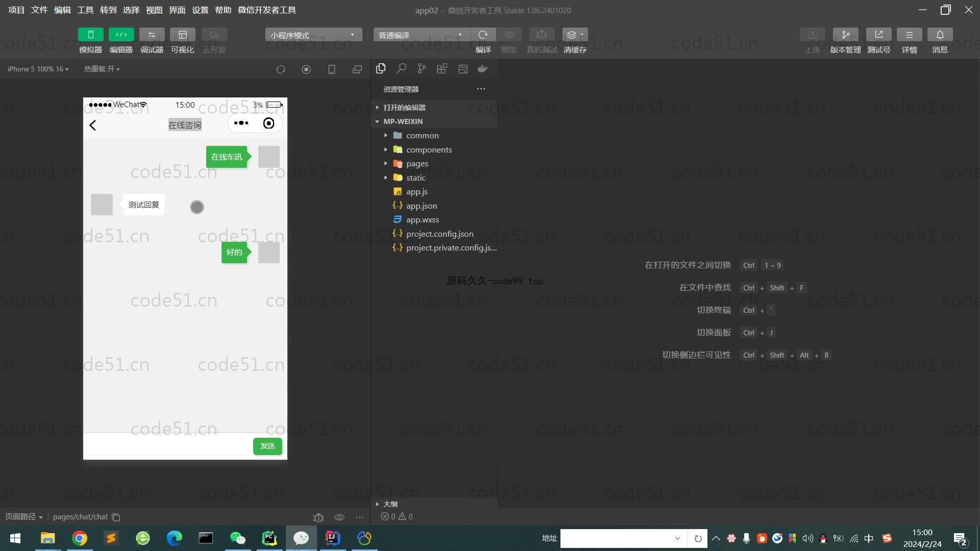The width and height of the screenshot is (980, 551).
Task: Click the back arrow in simulator
Action: click(x=93, y=125)
